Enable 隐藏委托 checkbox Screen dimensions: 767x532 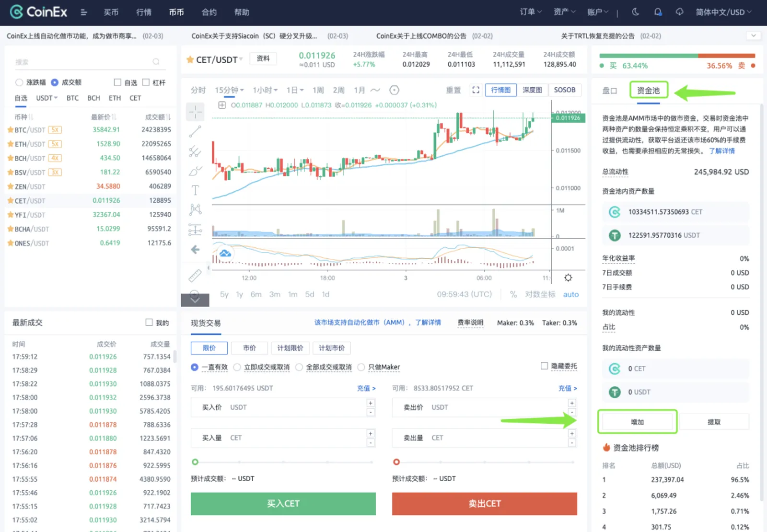click(544, 366)
